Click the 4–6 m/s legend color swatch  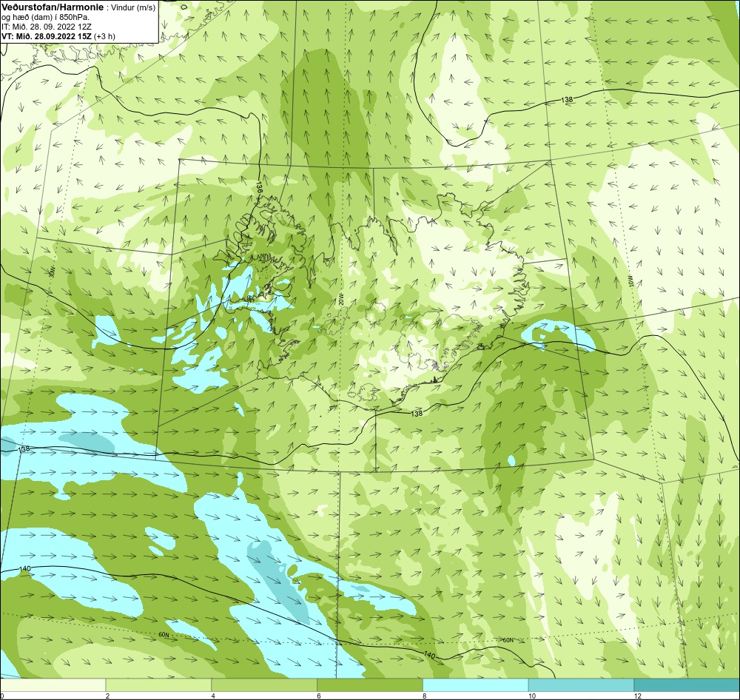(x=264, y=685)
